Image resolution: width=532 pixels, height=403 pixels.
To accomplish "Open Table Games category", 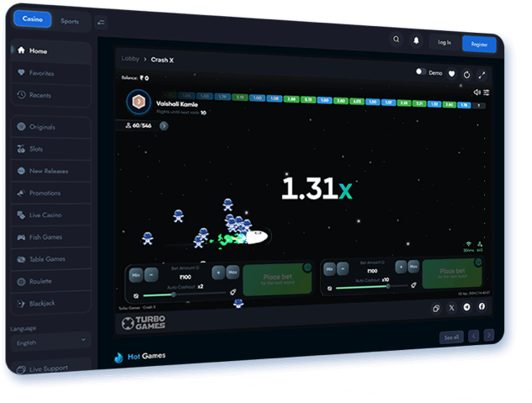I will click(51, 259).
